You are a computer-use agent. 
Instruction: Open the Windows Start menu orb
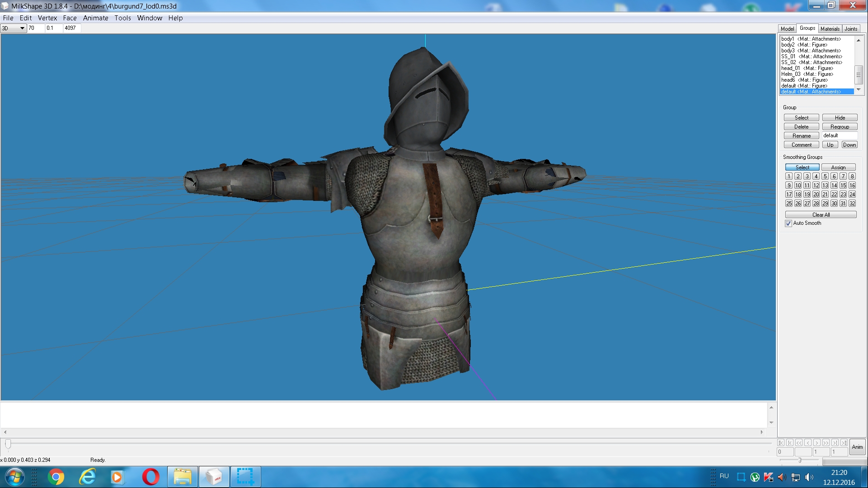14,477
